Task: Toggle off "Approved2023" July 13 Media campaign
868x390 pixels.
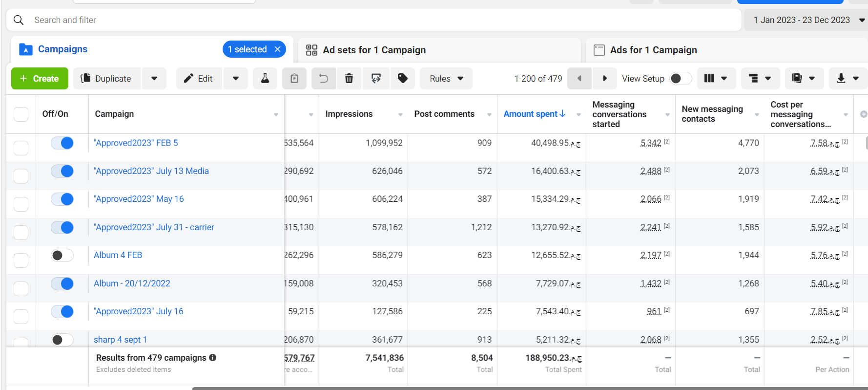Action: click(62, 171)
